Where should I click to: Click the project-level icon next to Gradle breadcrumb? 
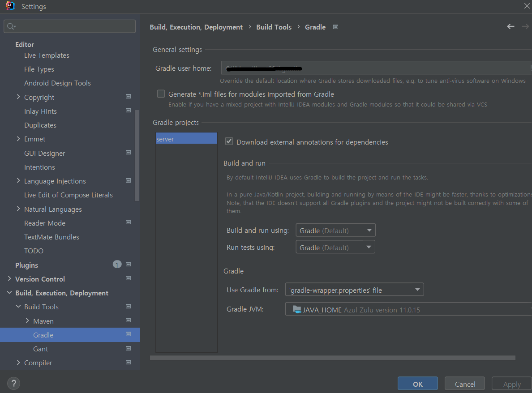335,27
